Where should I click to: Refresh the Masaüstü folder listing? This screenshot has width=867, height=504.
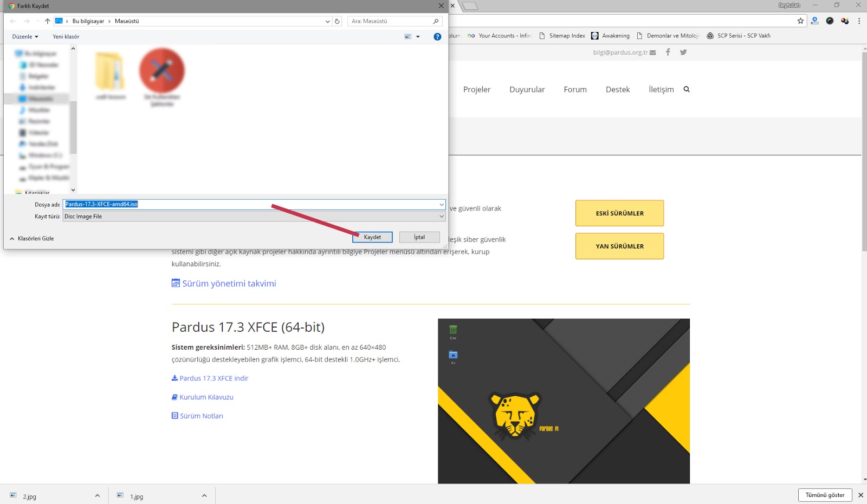(x=337, y=21)
